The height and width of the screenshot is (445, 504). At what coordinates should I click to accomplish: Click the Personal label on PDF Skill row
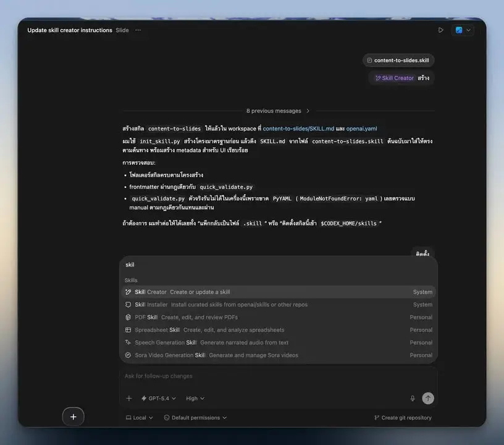click(x=421, y=317)
